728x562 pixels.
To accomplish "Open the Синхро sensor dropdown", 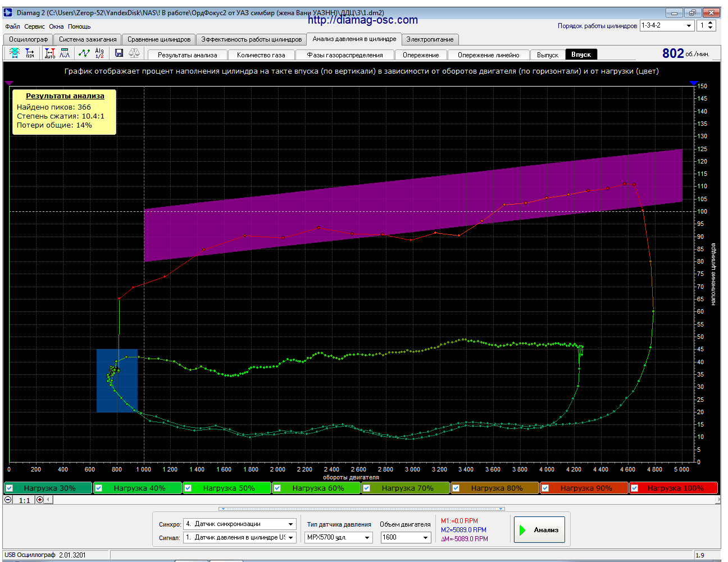I will [240, 524].
